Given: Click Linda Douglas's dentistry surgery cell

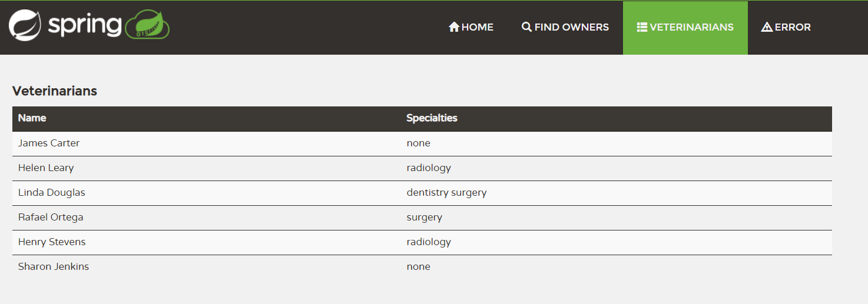Looking at the screenshot, I should pyautogui.click(x=446, y=193).
